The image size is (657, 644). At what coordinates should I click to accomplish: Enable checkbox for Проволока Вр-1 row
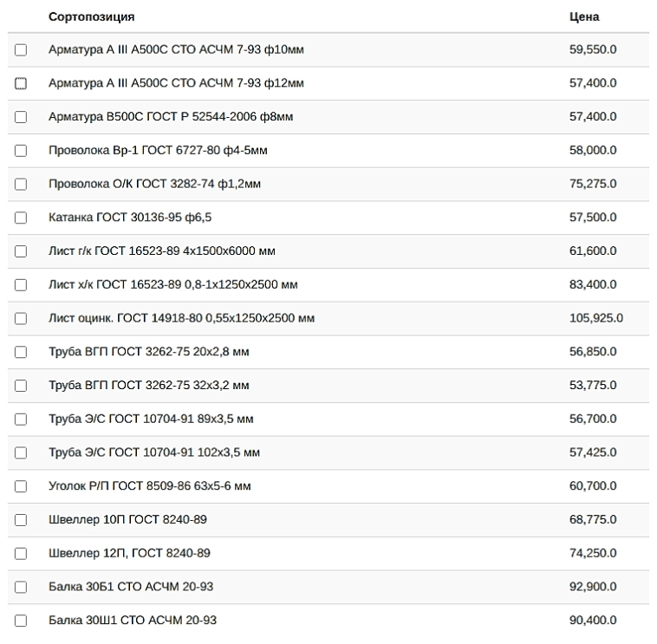(x=21, y=151)
